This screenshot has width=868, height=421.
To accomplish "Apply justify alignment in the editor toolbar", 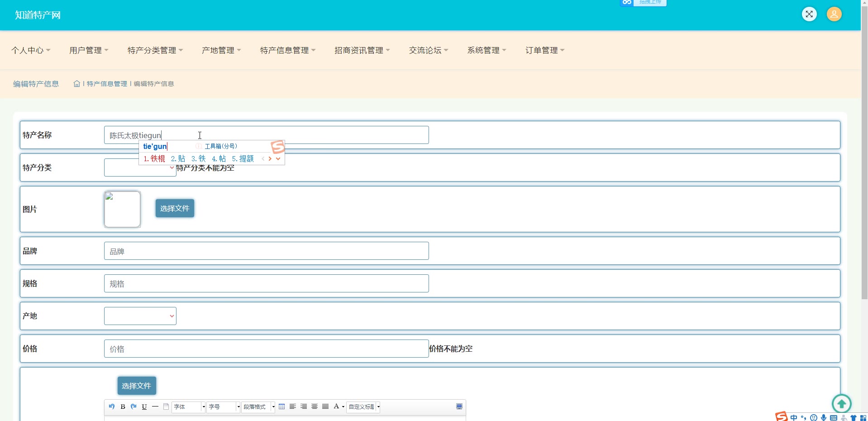I will [325, 407].
